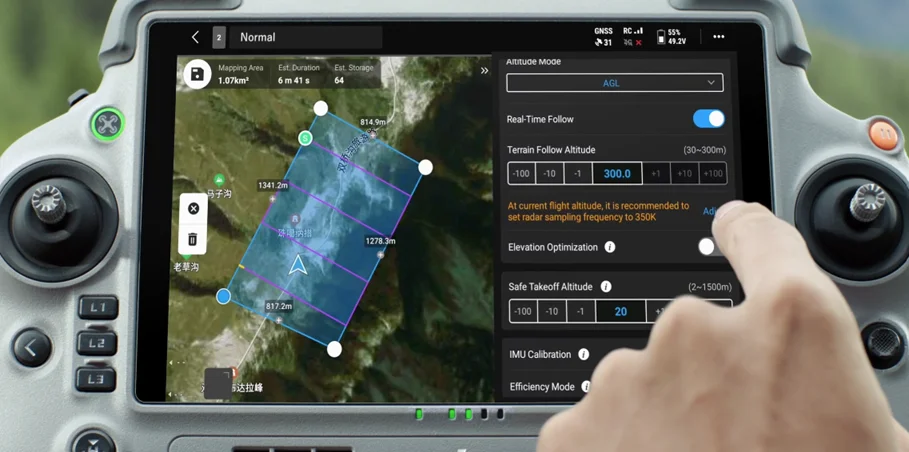Screen dimensions: 909x452
Task: Tap the Terrain Follow Altitude 300.0 field
Action: tap(617, 174)
